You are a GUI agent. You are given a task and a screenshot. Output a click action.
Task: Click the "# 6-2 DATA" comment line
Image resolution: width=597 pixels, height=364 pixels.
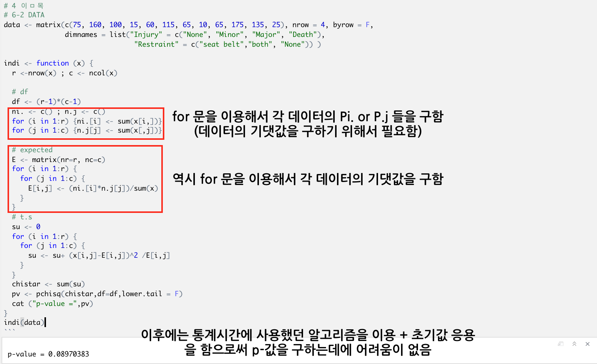pyautogui.click(x=24, y=15)
